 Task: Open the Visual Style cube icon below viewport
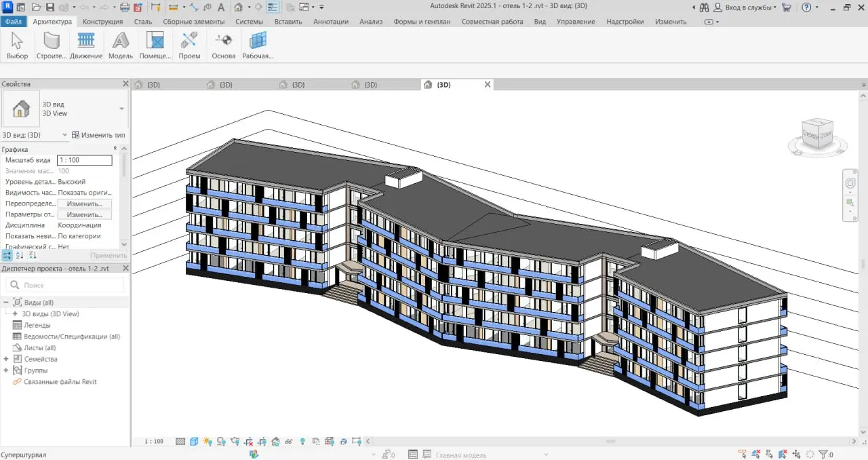click(x=193, y=441)
